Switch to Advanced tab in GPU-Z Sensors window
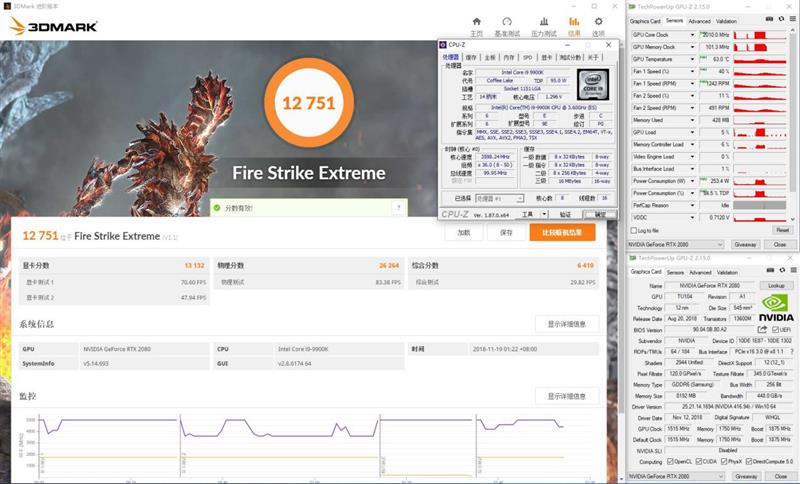This screenshot has height=484, width=800. click(699, 21)
